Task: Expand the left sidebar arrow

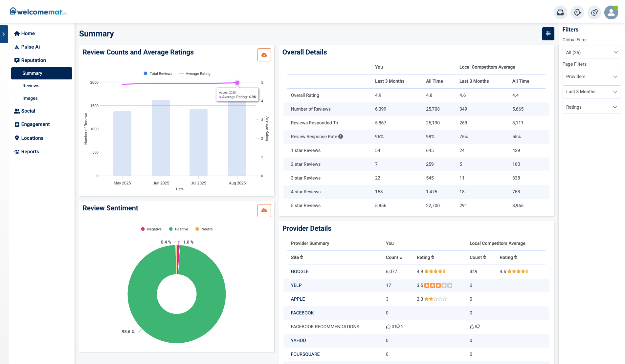Action: (x=4, y=34)
